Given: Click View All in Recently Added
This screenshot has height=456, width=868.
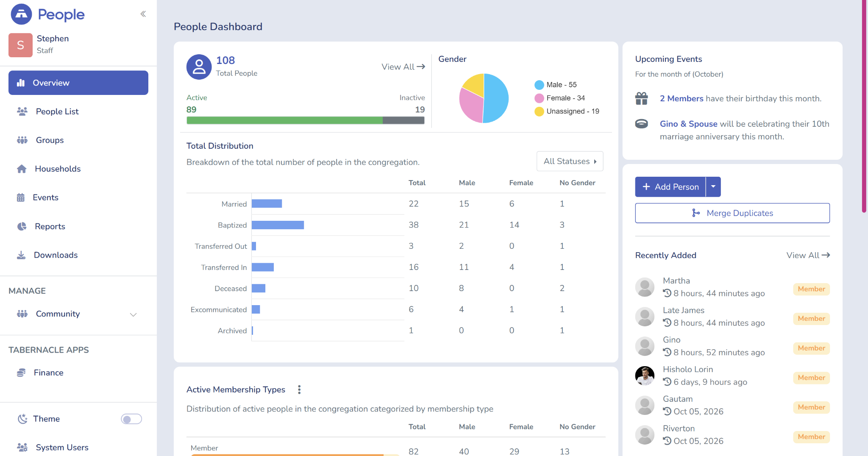Looking at the screenshot, I should pyautogui.click(x=808, y=255).
